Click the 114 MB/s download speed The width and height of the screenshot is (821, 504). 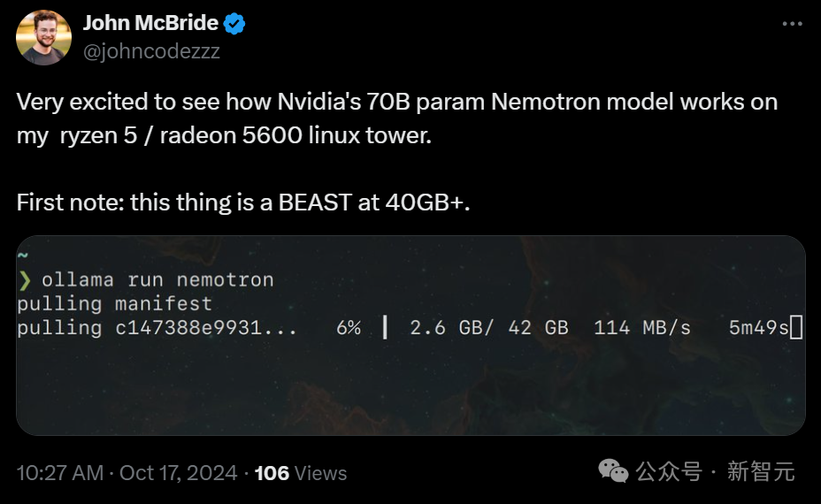pos(642,328)
